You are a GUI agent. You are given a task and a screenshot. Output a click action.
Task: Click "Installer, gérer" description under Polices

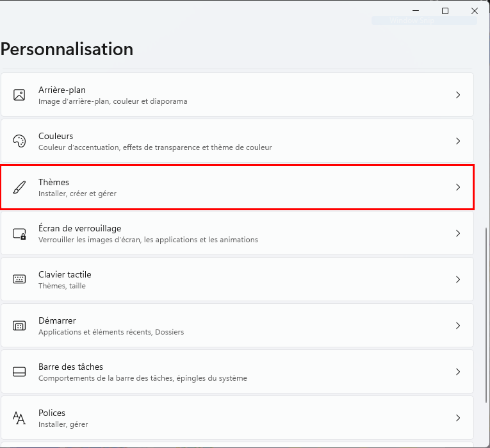click(63, 424)
